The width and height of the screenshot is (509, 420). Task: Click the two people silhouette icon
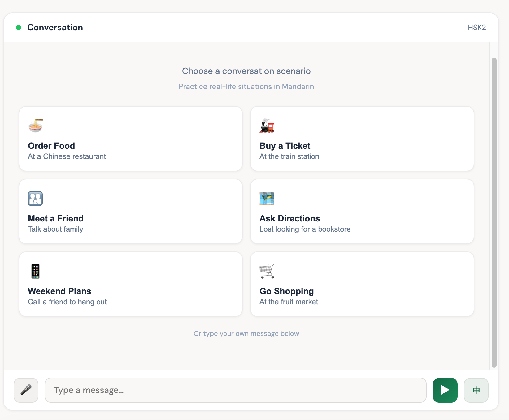tap(35, 199)
